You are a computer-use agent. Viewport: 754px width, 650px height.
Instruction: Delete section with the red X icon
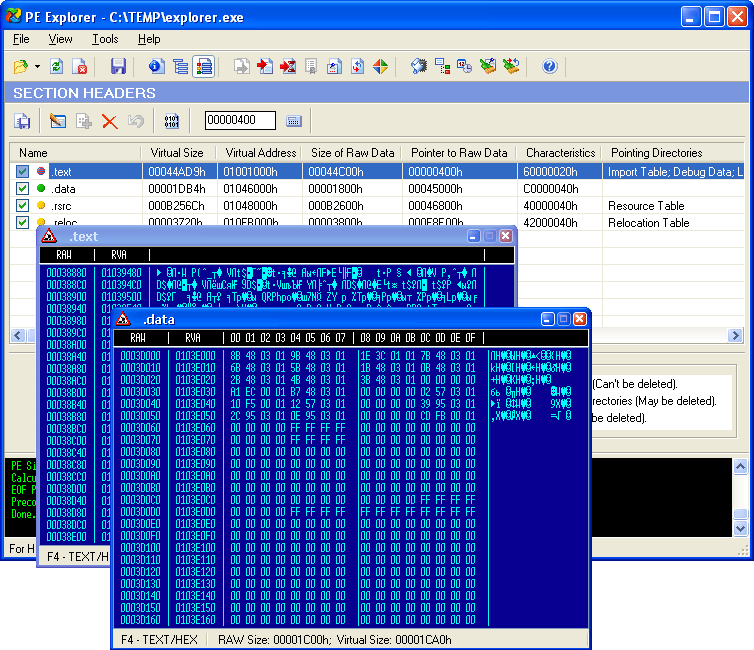tap(110, 121)
